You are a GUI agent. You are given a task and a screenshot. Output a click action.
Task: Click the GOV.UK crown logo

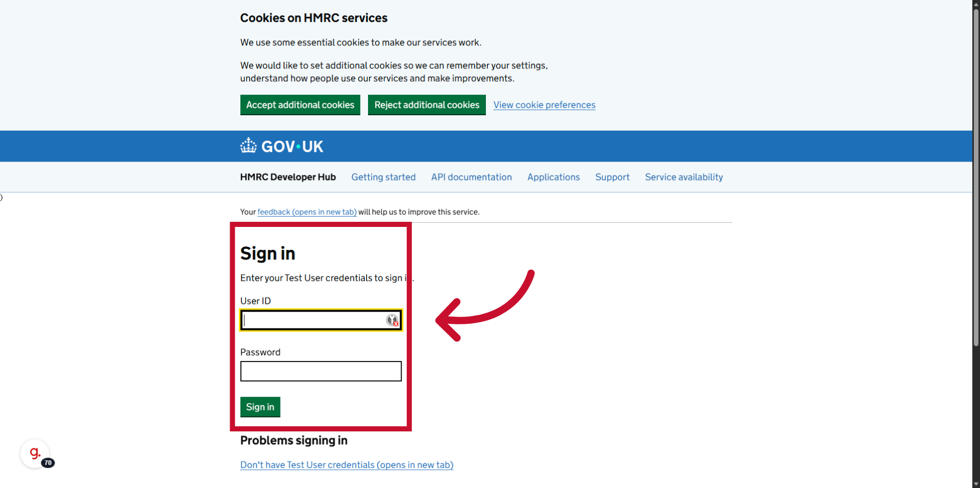(x=282, y=146)
